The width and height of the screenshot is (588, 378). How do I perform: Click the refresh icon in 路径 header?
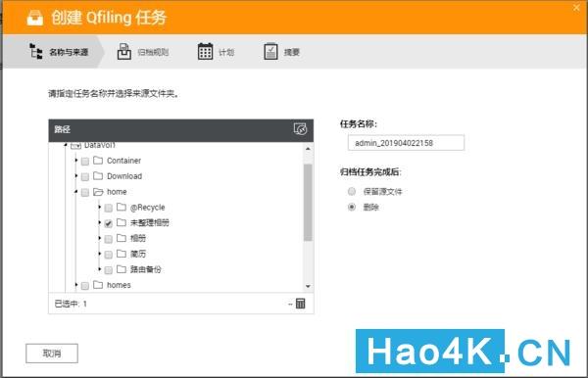click(x=300, y=129)
